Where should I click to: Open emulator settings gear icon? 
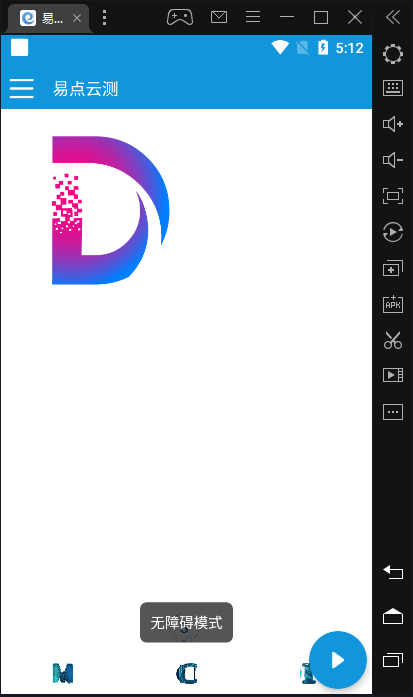click(393, 54)
